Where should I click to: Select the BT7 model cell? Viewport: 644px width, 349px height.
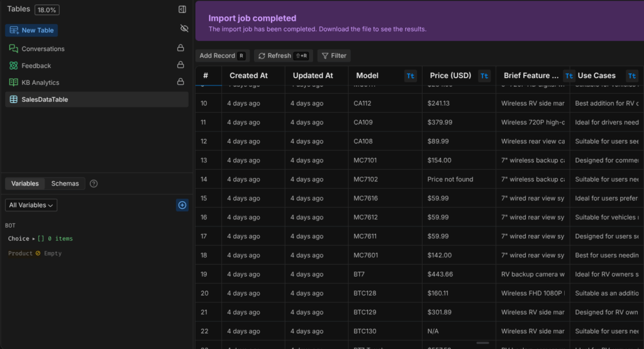[x=386, y=274]
